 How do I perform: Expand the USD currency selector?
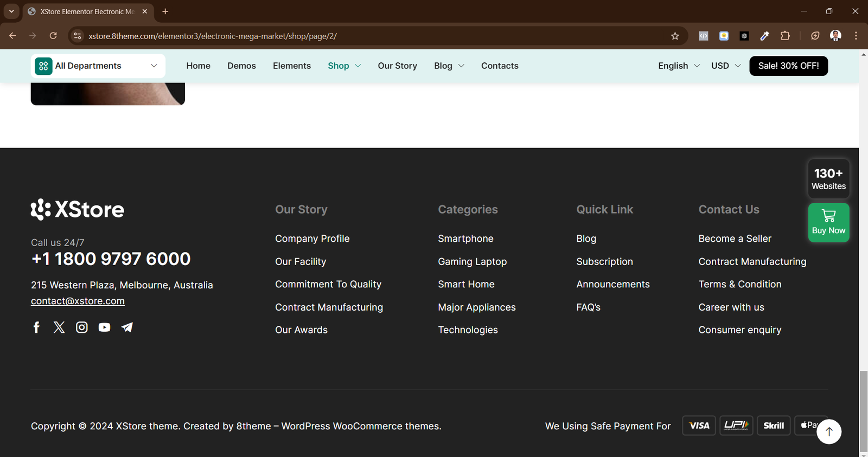pyautogui.click(x=725, y=66)
